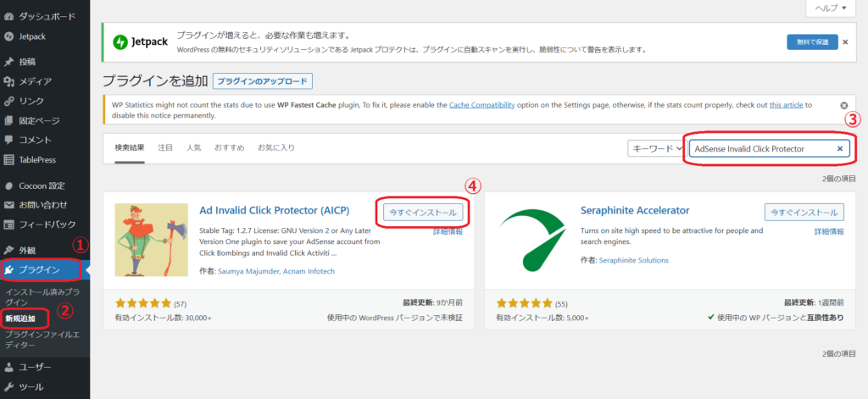This screenshot has height=399, width=868.
Task: Open the 'this article' link
Action: pyautogui.click(x=786, y=104)
